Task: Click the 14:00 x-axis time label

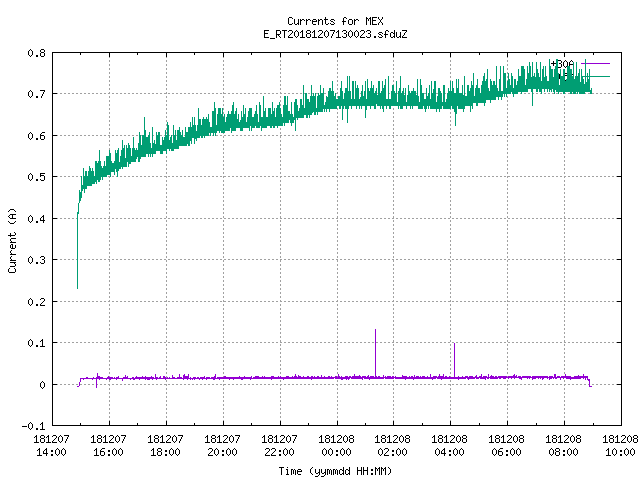Action: (51, 452)
